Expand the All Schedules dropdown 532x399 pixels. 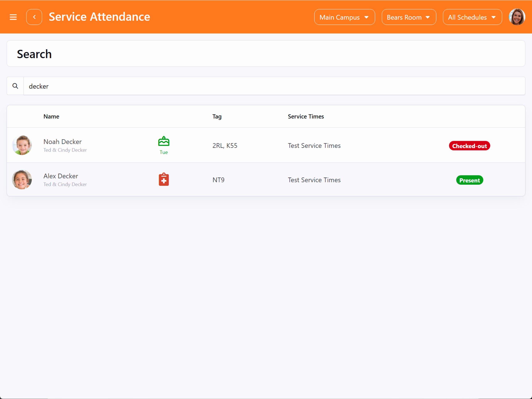(472, 17)
